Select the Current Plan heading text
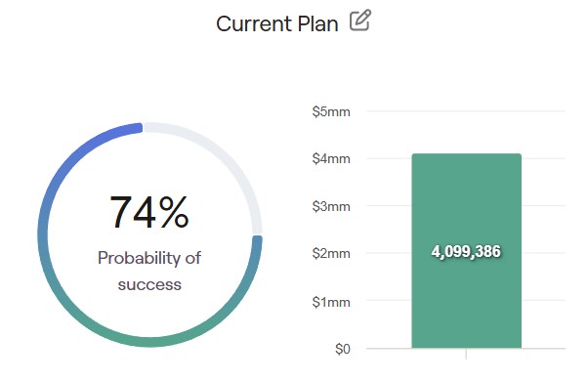Image resolution: width=588 pixels, height=381 pixels. (x=277, y=24)
